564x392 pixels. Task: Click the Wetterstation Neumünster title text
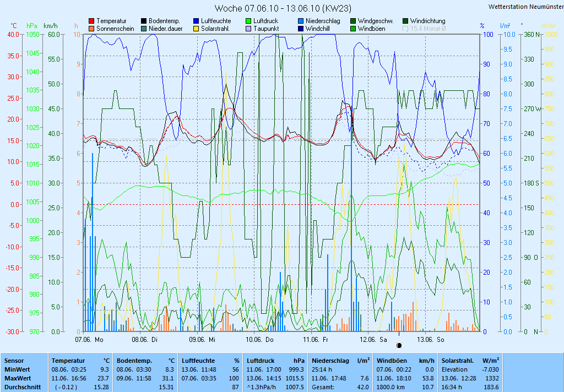tap(524, 7)
